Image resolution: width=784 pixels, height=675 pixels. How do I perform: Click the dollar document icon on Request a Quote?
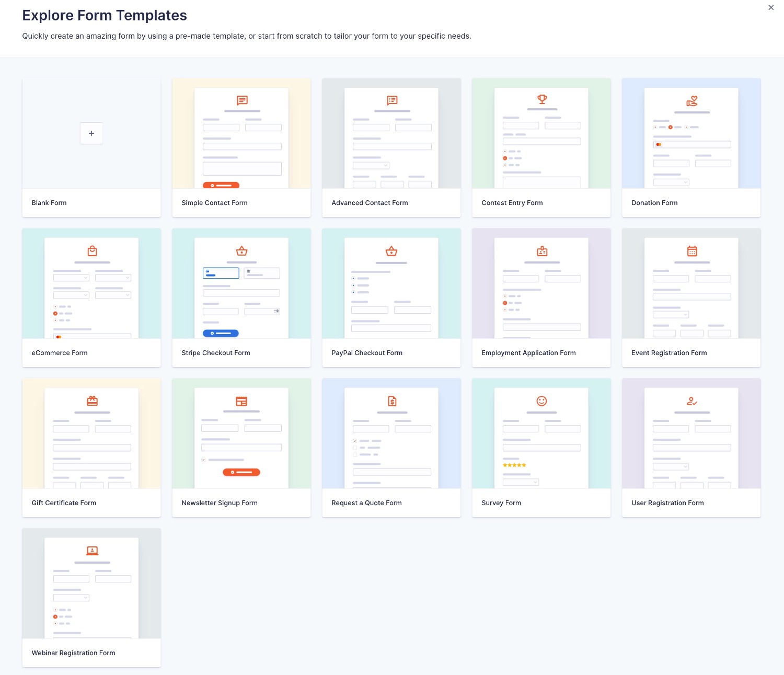tap(392, 401)
